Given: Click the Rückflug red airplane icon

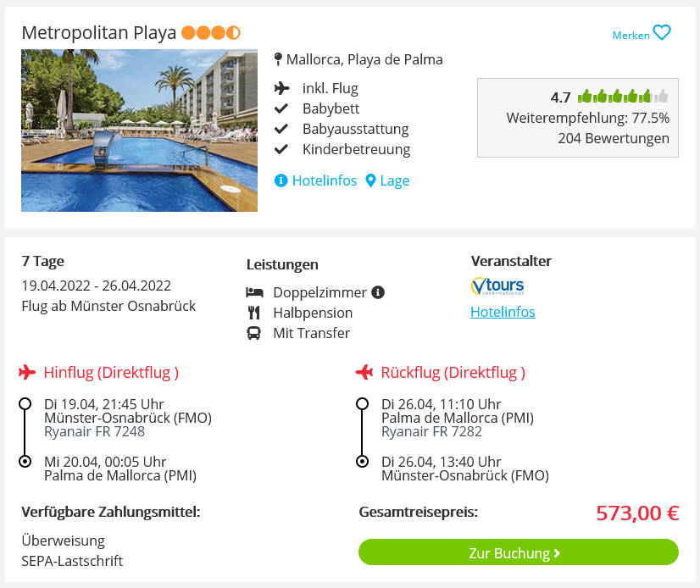Looking at the screenshot, I should [x=364, y=372].
